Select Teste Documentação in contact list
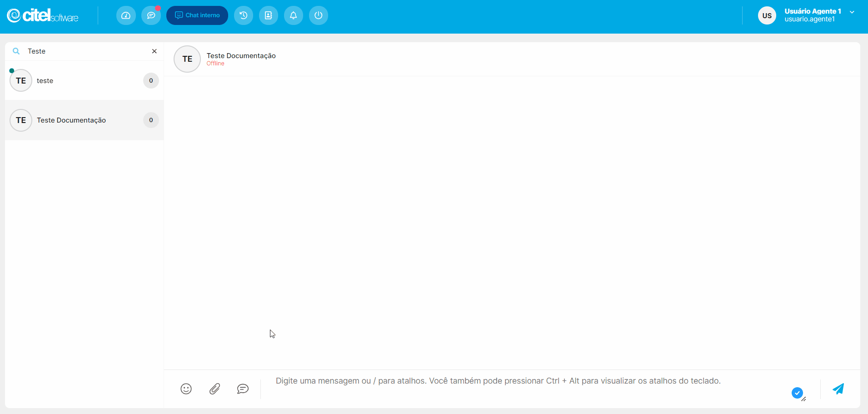 pyautogui.click(x=85, y=120)
